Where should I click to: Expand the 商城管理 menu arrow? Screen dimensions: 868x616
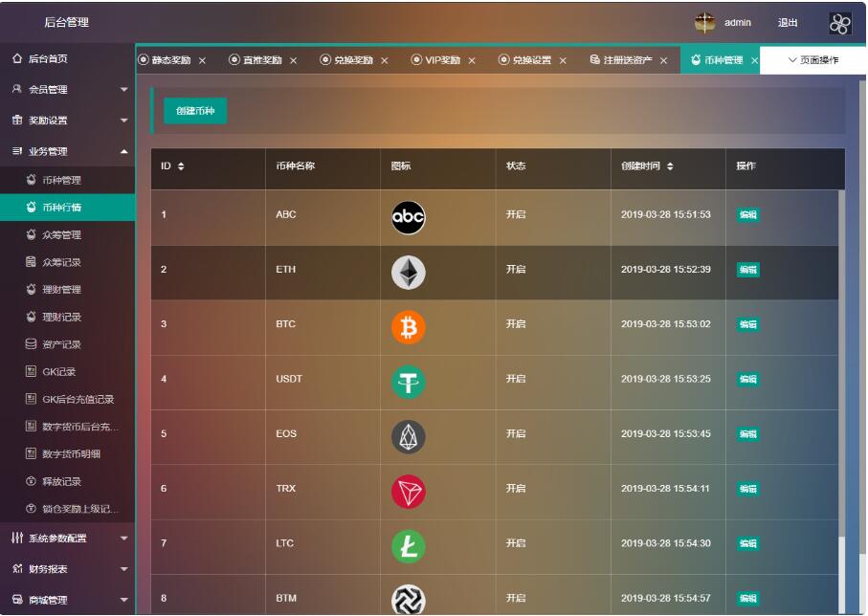pyautogui.click(x=124, y=600)
